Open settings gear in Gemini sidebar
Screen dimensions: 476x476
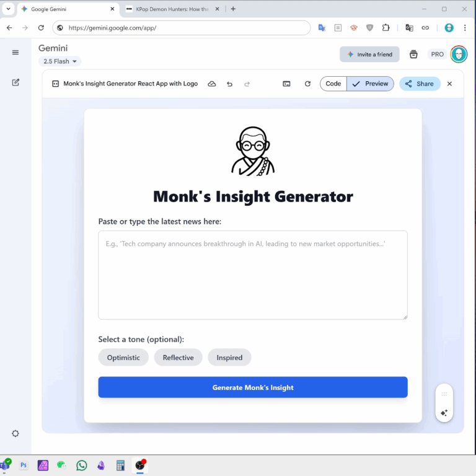[15, 433]
